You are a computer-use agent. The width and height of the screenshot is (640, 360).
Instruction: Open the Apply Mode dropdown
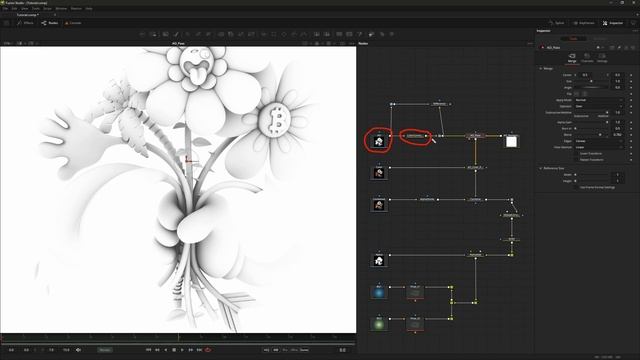tap(599, 100)
